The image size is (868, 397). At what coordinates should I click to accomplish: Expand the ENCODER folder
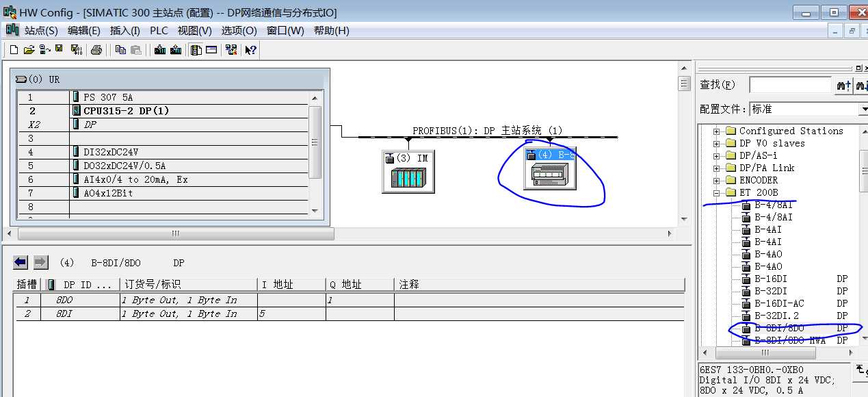coord(717,180)
